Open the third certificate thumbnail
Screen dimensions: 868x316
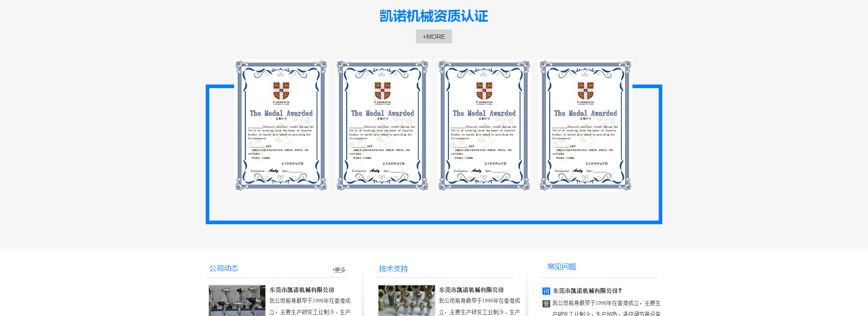[x=484, y=126]
